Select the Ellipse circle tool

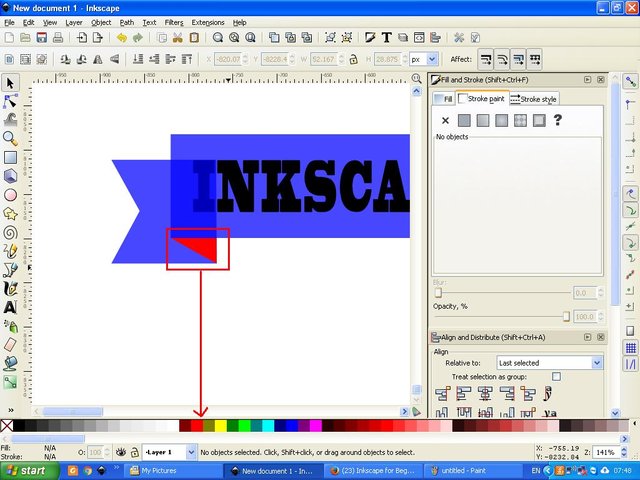pos(10,195)
